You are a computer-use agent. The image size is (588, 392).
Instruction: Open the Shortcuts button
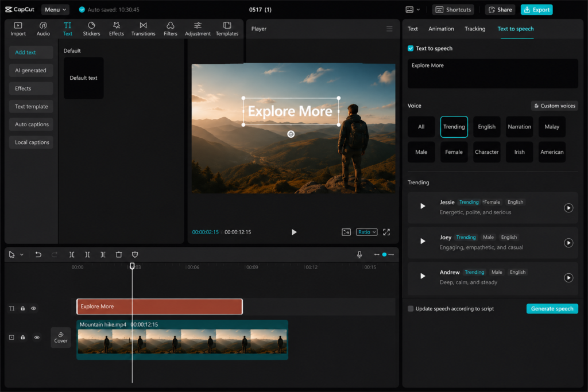453,10
